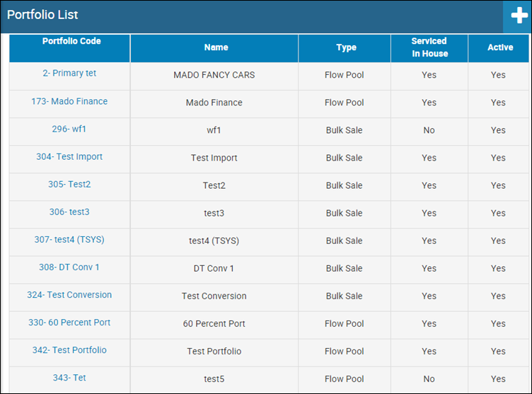Select the 296- wf1 portfolio code
Viewport: 532px width, 394px height.
pyautogui.click(x=69, y=129)
